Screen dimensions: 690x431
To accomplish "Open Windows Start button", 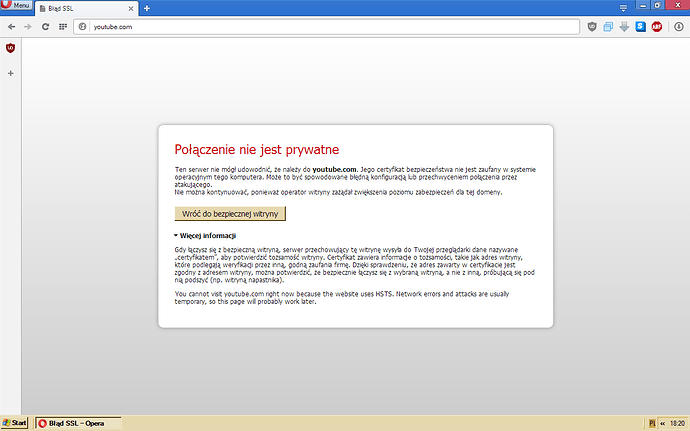I will [x=14, y=423].
